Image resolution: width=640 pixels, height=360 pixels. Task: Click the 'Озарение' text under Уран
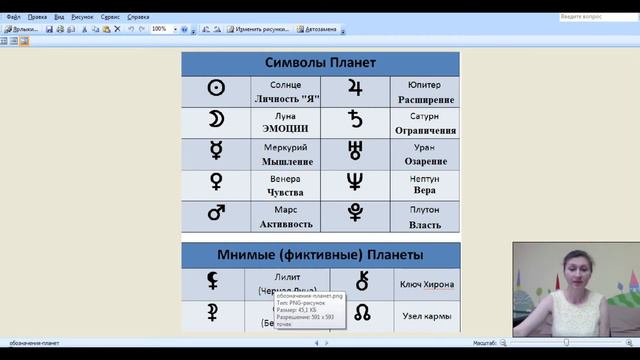tap(426, 162)
